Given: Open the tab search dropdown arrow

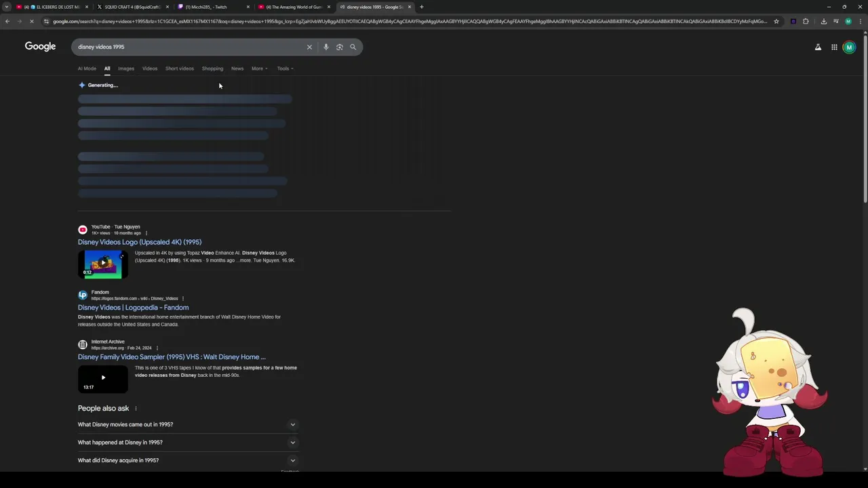Looking at the screenshot, I should tap(7, 7).
